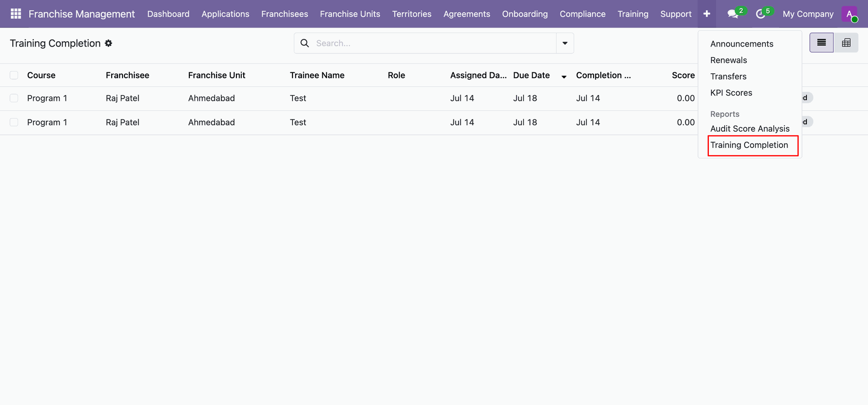
Task: Select Transfers from the dropdown
Action: click(728, 76)
